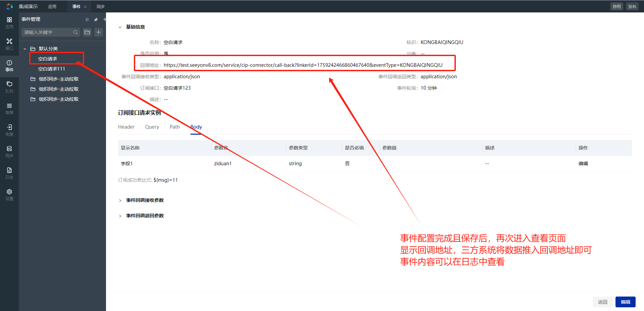
Task: Collapse the 基础信息 section chevron
Action: point(120,27)
